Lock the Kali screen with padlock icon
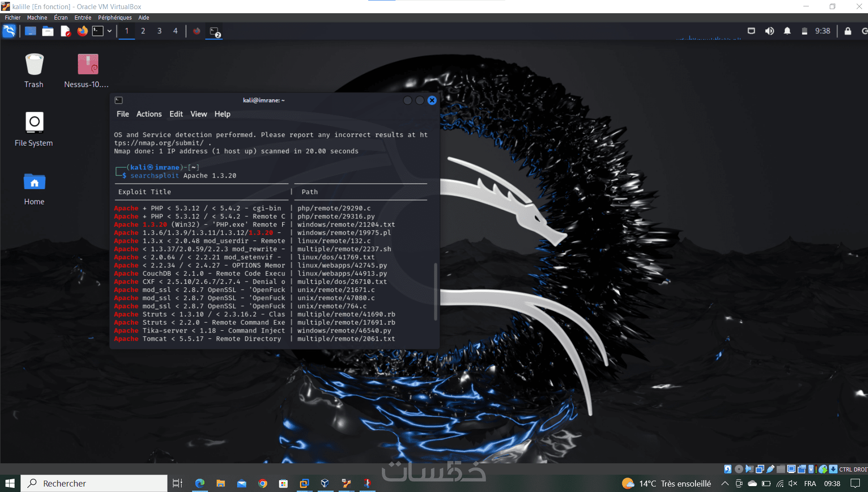Screen dimensions: 868x492 click(x=848, y=31)
